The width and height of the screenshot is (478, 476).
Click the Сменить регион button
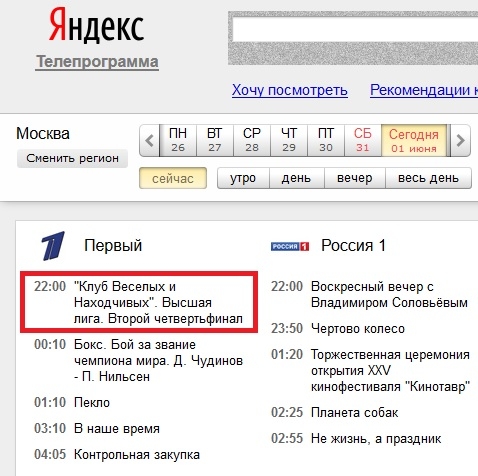click(x=72, y=158)
